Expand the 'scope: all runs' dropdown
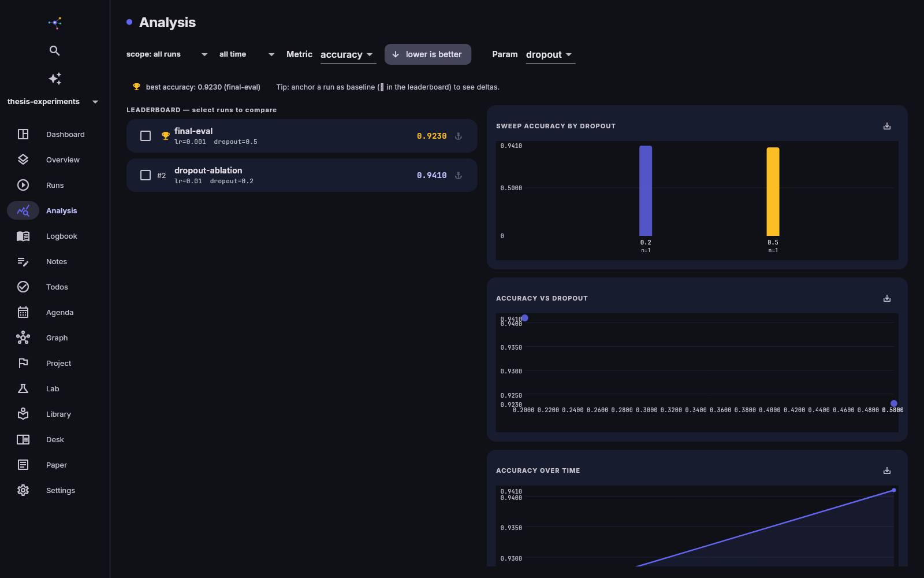924x578 pixels. point(167,54)
